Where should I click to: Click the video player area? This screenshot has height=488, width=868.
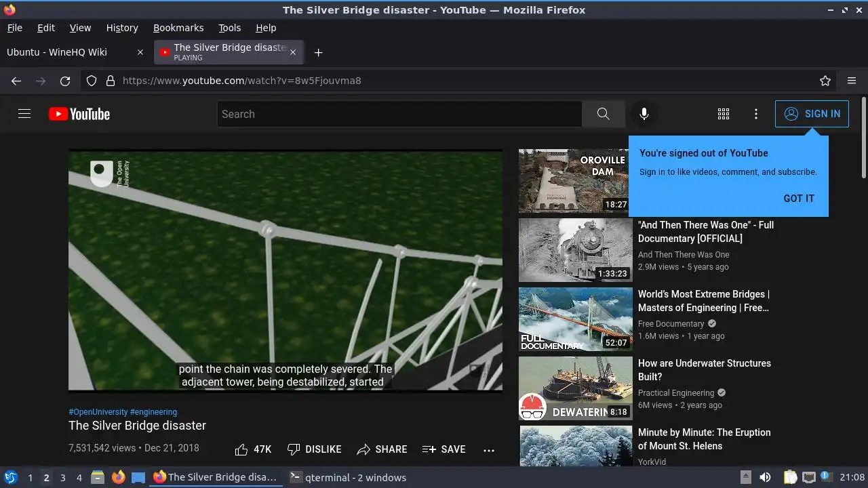click(x=285, y=270)
